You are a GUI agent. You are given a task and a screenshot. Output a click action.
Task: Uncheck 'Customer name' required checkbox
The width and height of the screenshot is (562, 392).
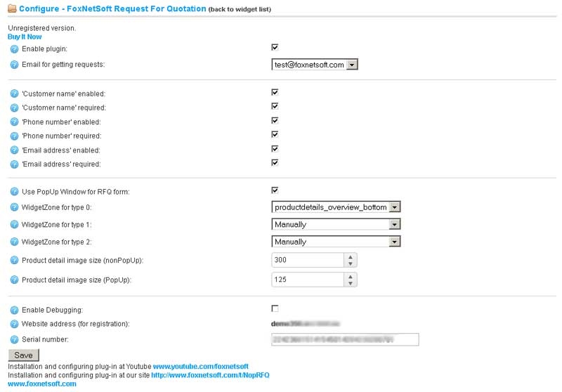(275, 106)
